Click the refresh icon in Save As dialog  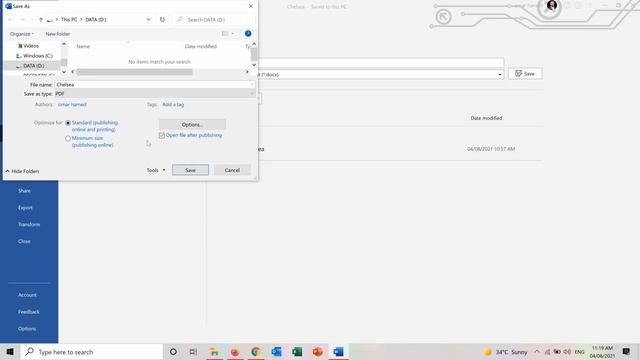pos(162,20)
